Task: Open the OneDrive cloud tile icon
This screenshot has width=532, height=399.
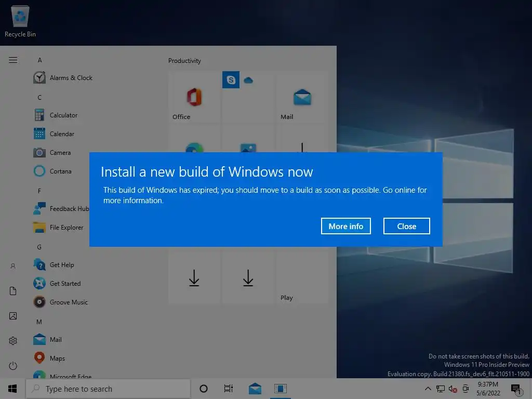Action: pos(248,80)
